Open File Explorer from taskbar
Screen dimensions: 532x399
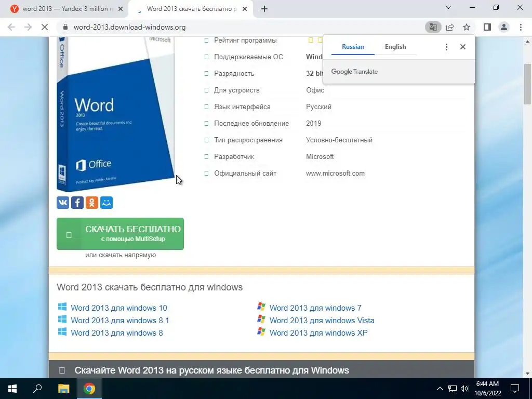(x=63, y=389)
